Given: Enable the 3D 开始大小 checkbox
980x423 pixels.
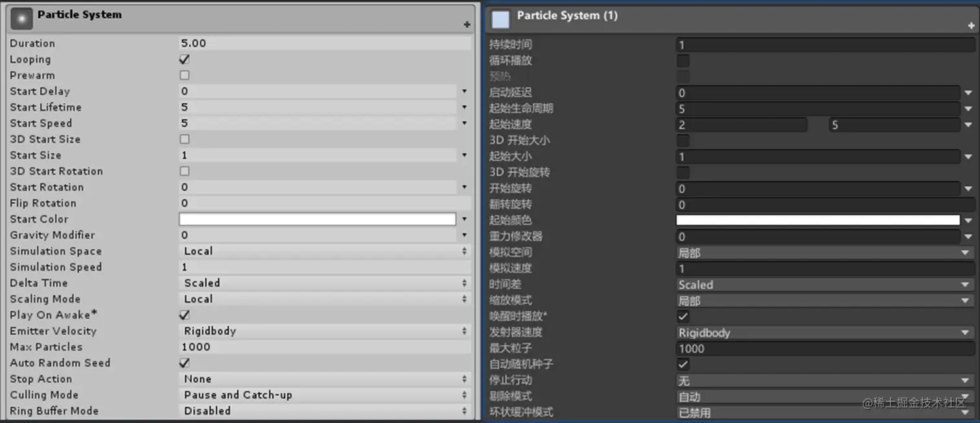Looking at the screenshot, I should (x=683, y=141).
